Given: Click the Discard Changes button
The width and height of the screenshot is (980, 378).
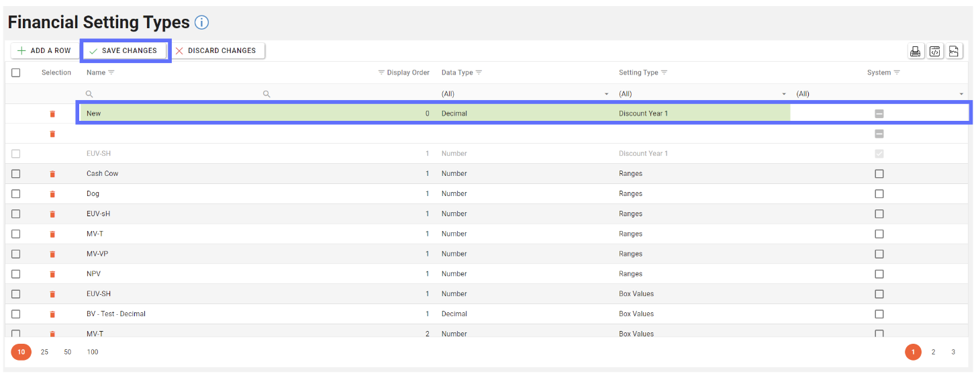Looking at the screenshot, I should [x=216, y=51].
